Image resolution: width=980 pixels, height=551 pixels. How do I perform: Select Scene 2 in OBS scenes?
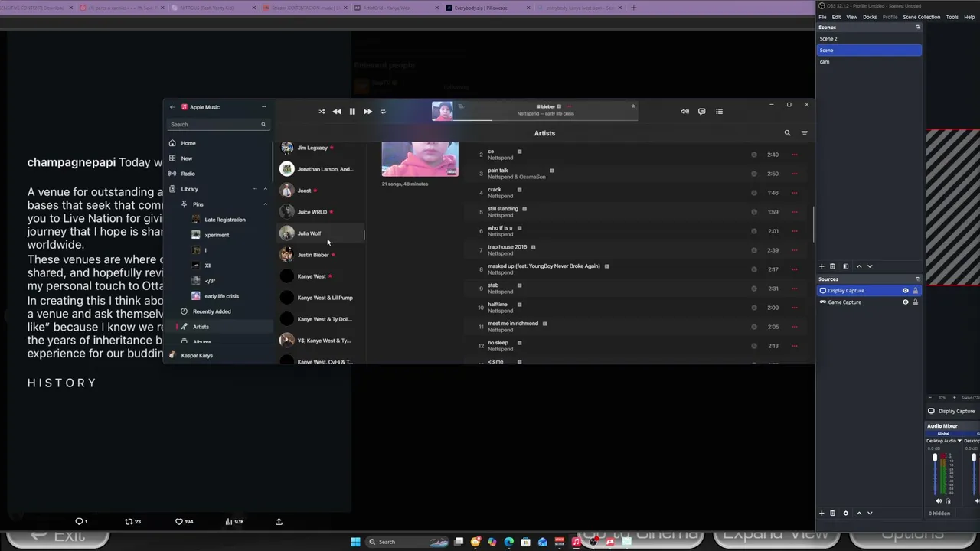tap(868, 38)
